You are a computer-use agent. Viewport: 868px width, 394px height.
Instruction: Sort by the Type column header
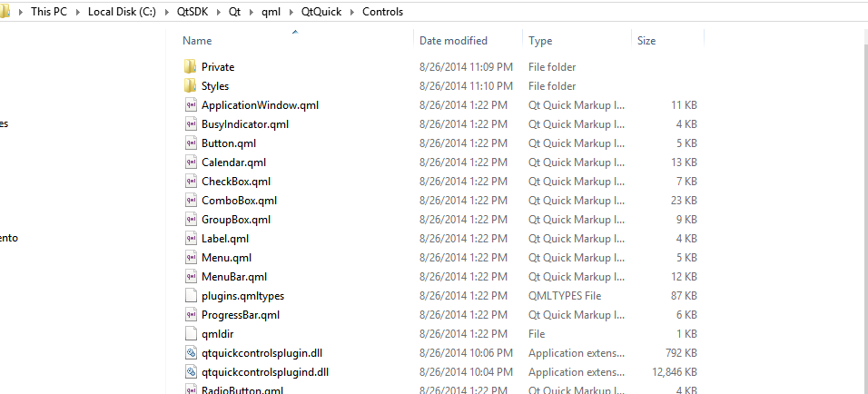coord(540,41)
